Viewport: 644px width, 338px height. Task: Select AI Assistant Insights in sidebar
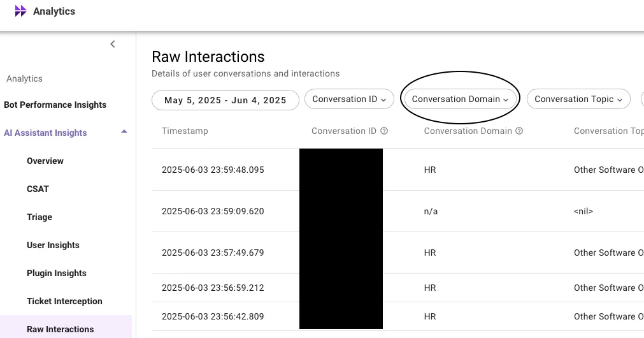(x=45, y=133)
